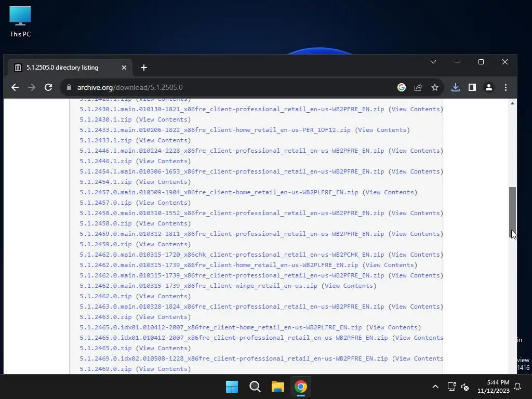Download 5.1.2462.0.zip
Screen dimensions: 532x399
pos(105,296)
